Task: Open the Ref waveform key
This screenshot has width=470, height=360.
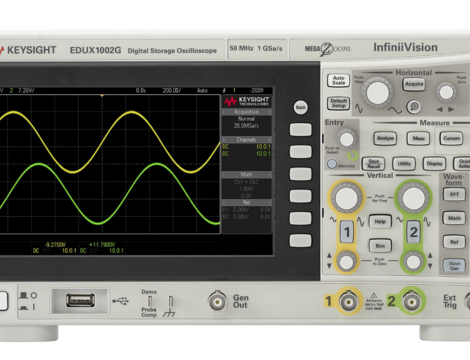Action: click(454, 242)
